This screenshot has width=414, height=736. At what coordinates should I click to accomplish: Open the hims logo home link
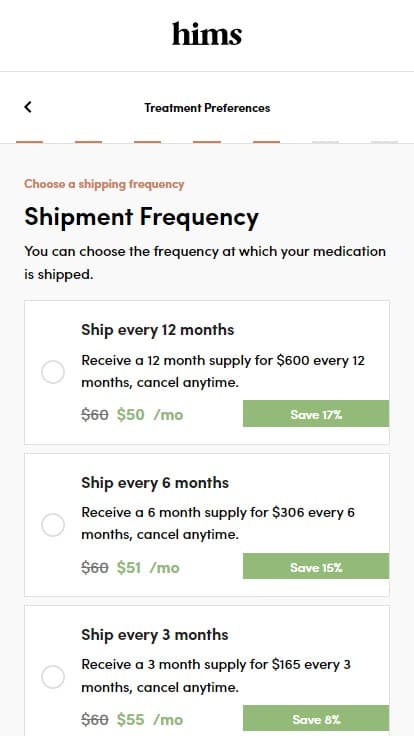click(x=207, y=34)
